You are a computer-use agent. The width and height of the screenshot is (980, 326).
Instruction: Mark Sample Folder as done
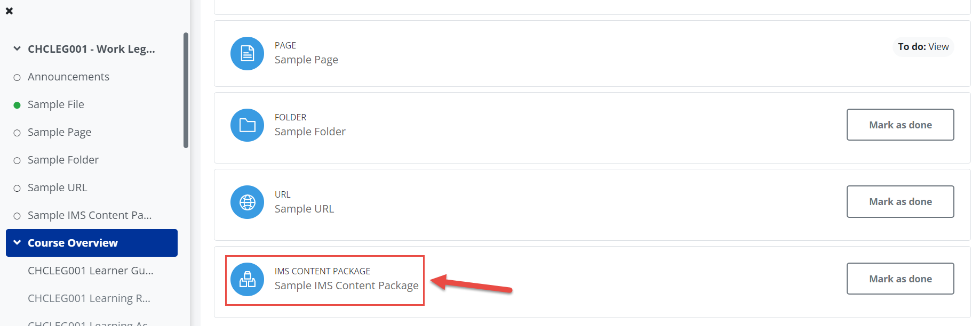[x=900, y=125]
